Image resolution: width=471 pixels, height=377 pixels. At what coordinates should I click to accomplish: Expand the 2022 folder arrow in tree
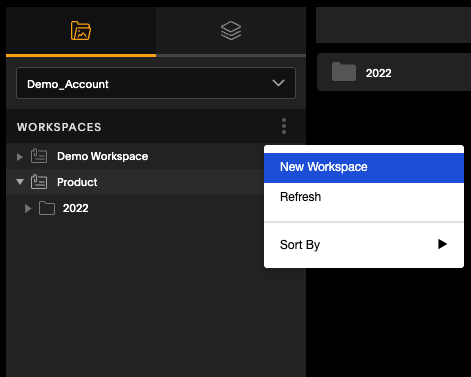[28, 208]
